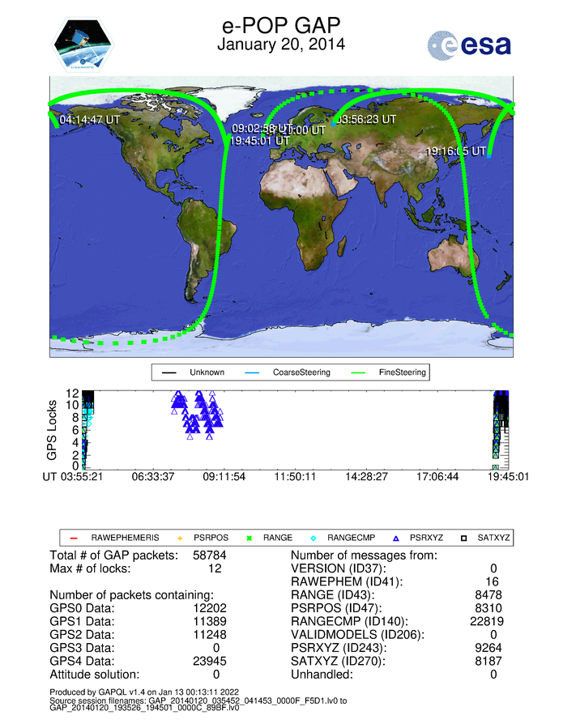This screenshot has height=728, width=563.
Task: Click the green RANGE legend marker
Action: (249, 538)
